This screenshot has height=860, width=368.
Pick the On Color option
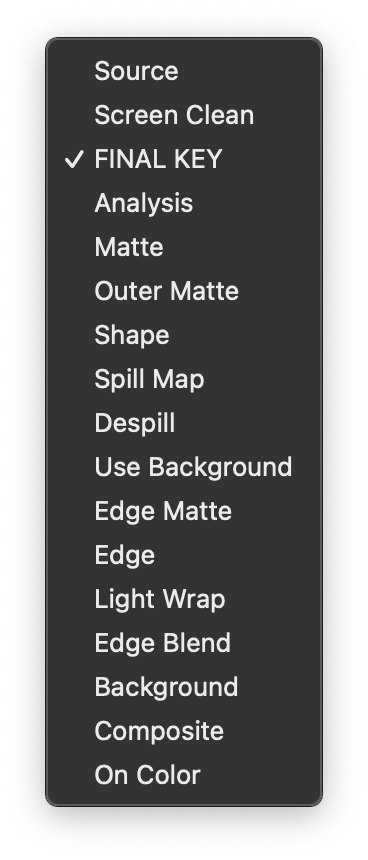pos(184,776)
